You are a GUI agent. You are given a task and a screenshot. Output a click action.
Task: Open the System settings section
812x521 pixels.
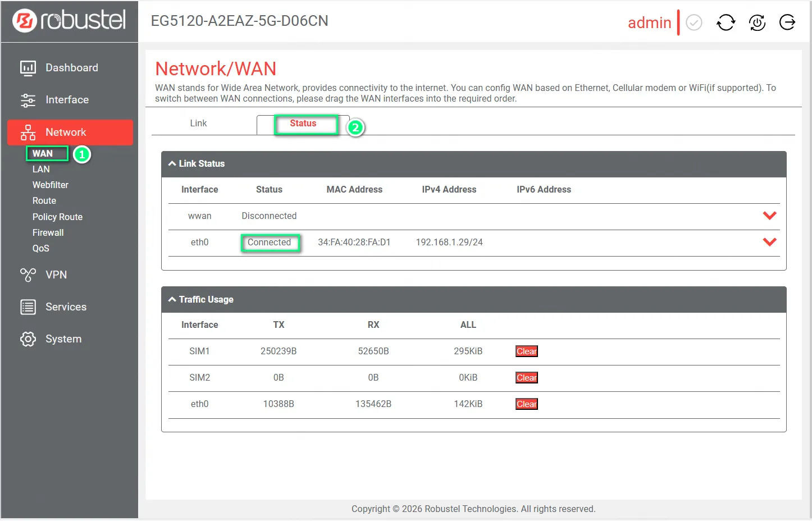pyautogui.click(x=63, y=339)
